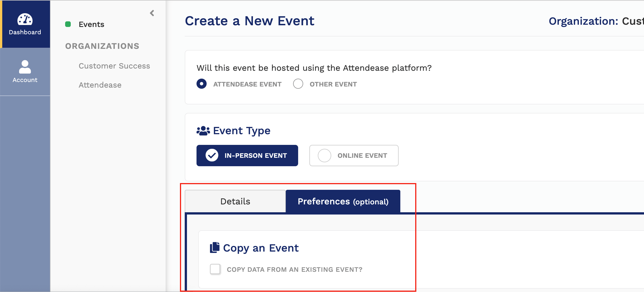The width and height of the screenshot is (644, 292).
Task: Click the In-Person Event button
Action: pos(247,155)
